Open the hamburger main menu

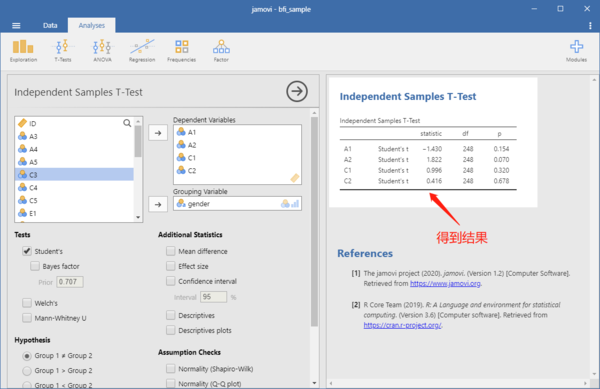coord(16,26)
